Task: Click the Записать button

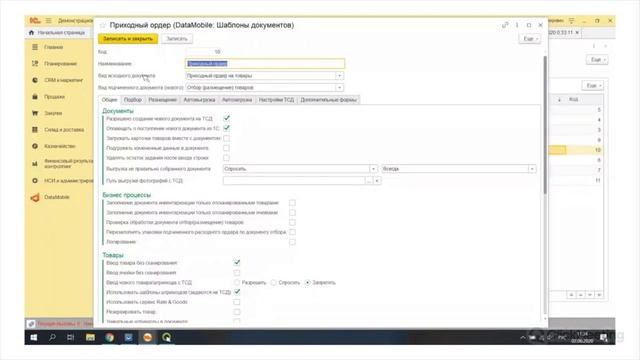Action: [177, 39]
